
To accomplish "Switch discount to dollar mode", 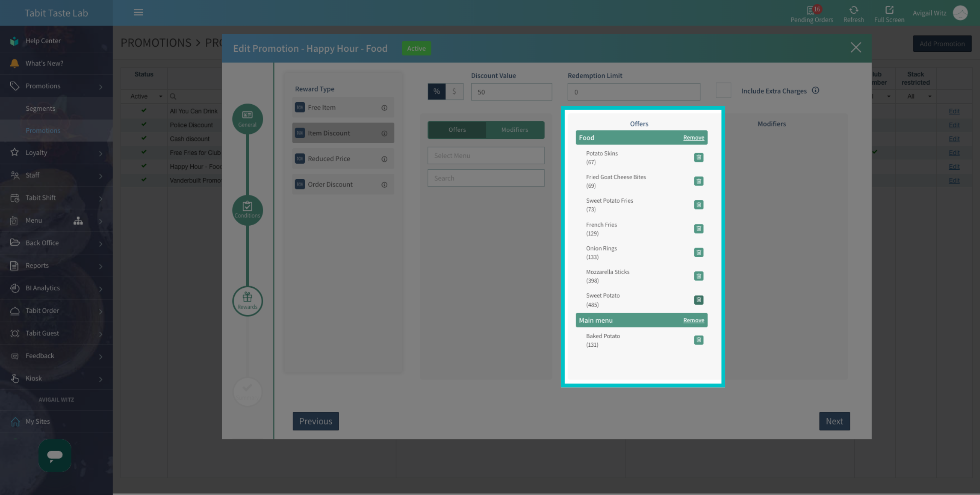I will pos(454,92).
